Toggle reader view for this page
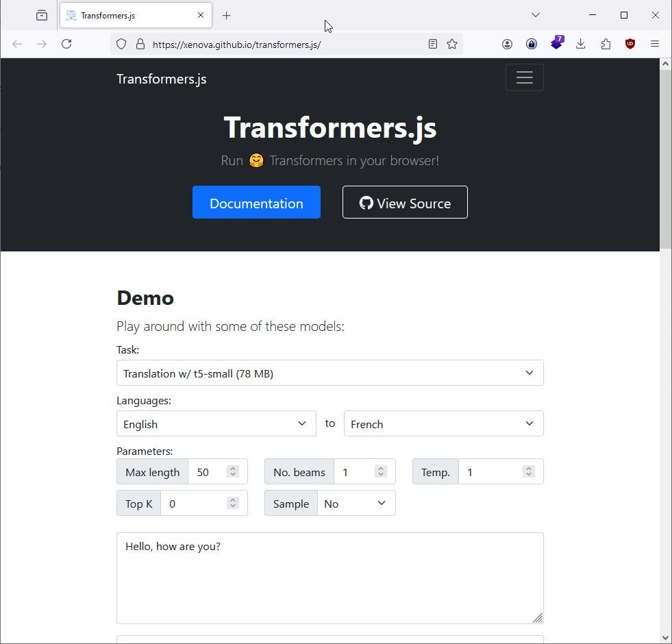672x644 pixels. click(x=433, y=44)
